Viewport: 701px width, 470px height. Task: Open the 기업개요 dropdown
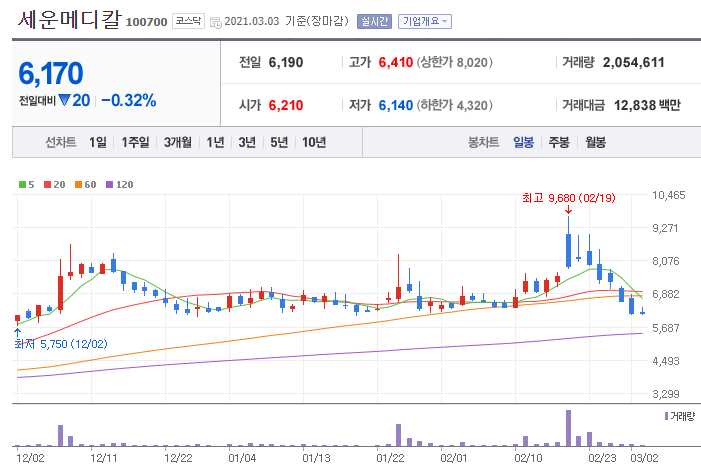[x=425, y=21]
